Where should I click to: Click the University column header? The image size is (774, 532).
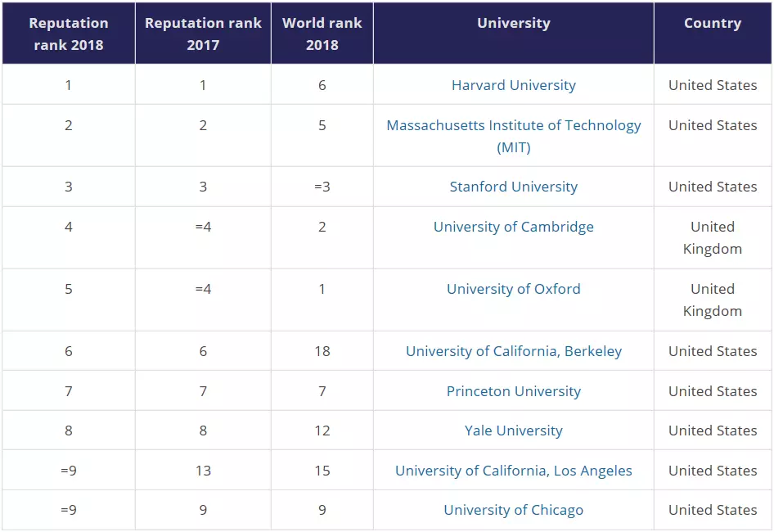tap(513, 24)
